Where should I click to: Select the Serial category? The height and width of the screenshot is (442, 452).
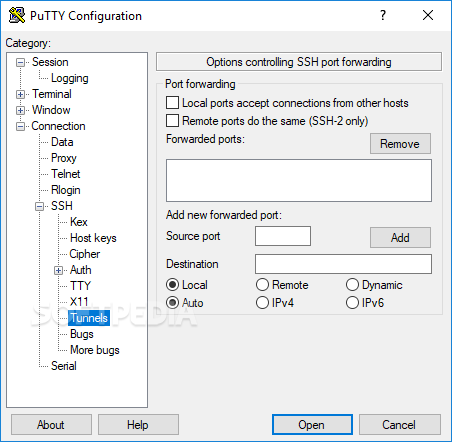click(64, 366)
